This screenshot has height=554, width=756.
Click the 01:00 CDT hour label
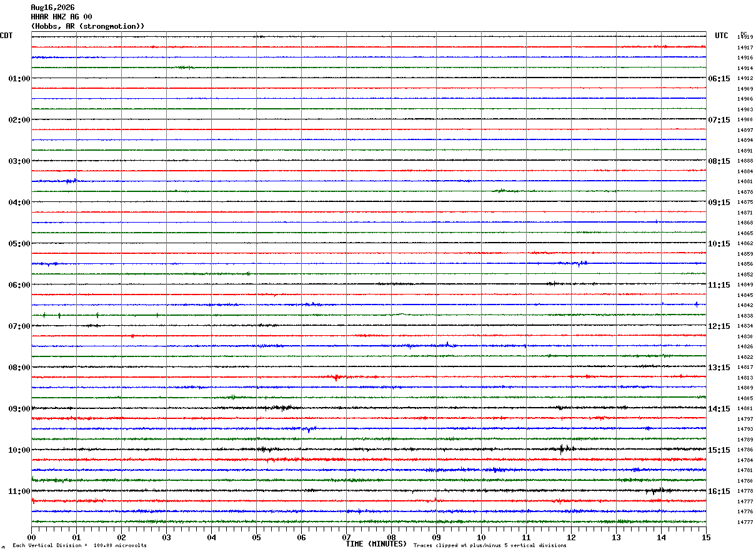point(19,79)
